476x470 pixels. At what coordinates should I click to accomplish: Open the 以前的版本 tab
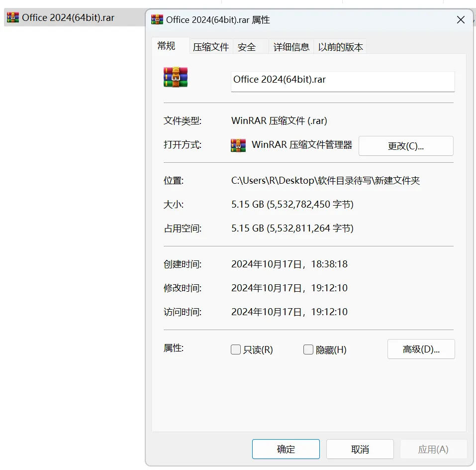coord(340,47)
